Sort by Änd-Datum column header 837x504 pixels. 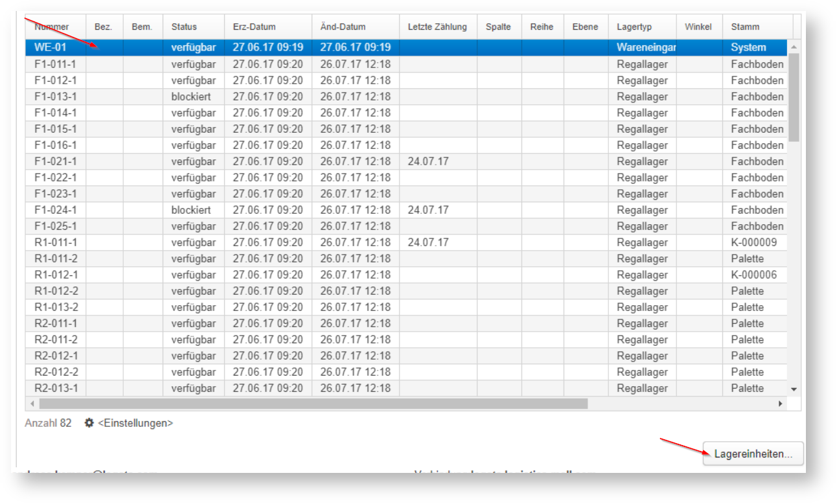[356, 27]
